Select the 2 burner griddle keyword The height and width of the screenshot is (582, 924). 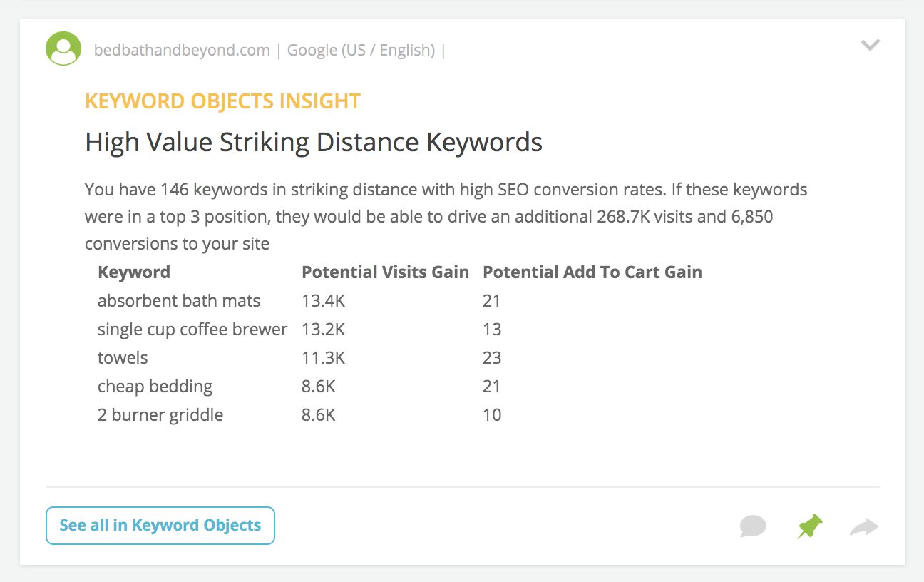[160, 415]
